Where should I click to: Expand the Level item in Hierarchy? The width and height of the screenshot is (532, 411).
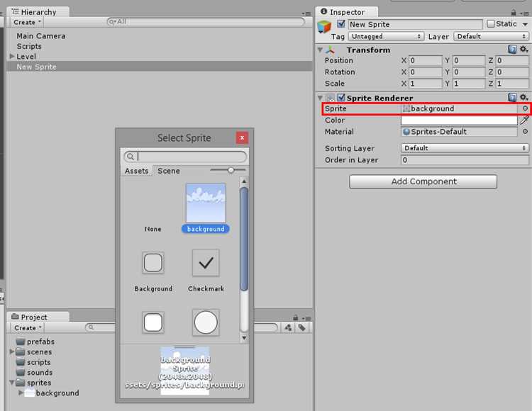(x=12, y=56)
